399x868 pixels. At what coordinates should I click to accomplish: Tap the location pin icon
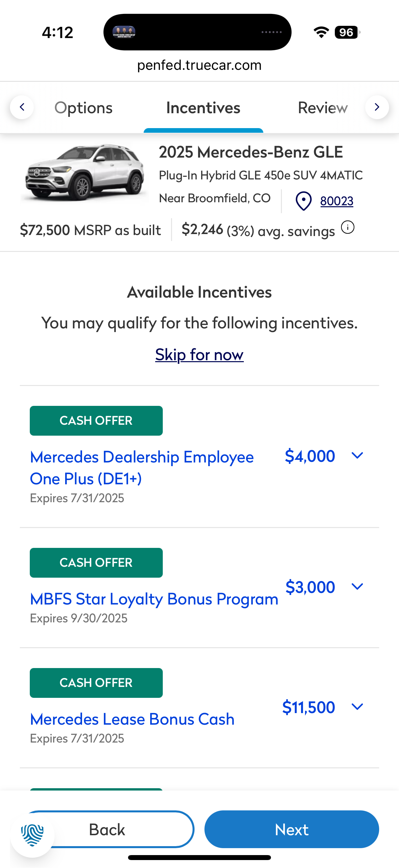click(303, 201)
